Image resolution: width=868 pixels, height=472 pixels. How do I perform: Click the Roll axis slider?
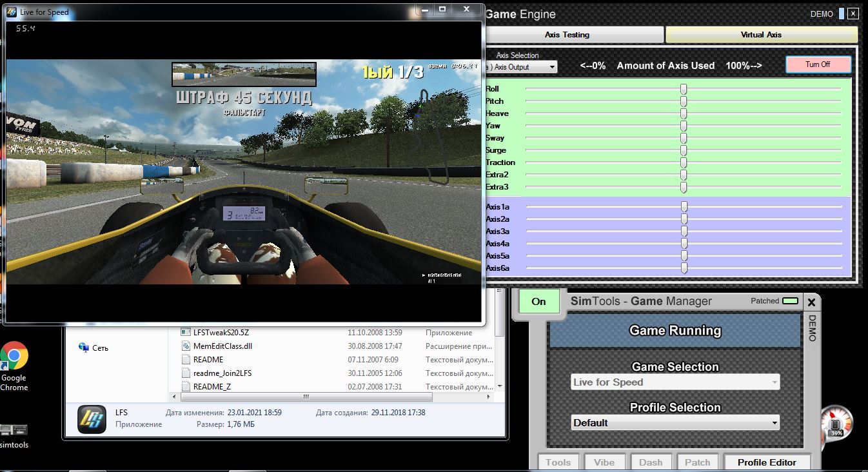[684, 89]
